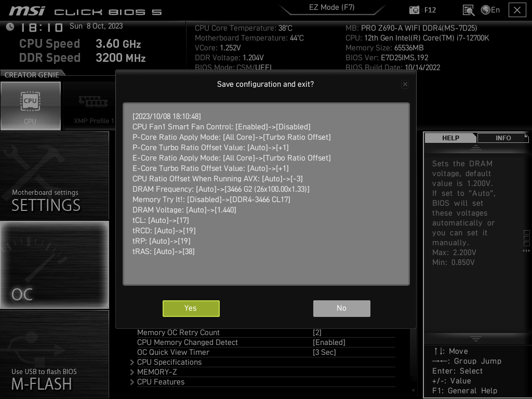Click the help panel scroll-down handle
This screenshot has width=532, height=399.
[x=476, y=338]
